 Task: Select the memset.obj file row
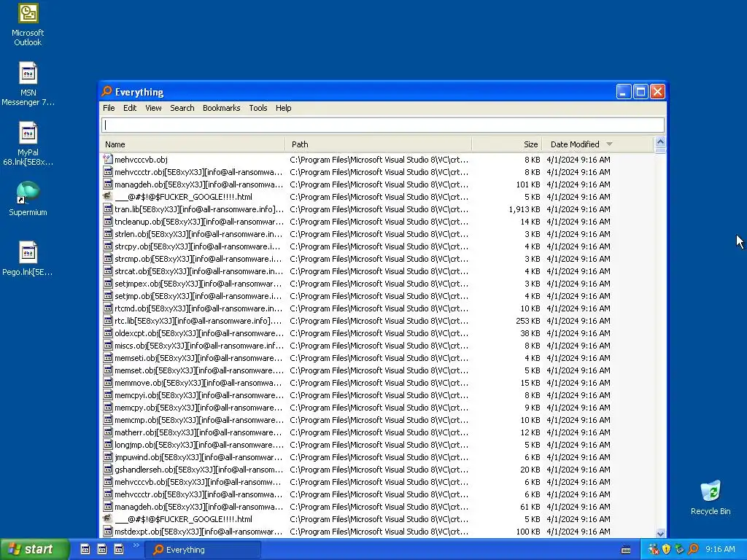pyautogui.click(x=378, y=370)
